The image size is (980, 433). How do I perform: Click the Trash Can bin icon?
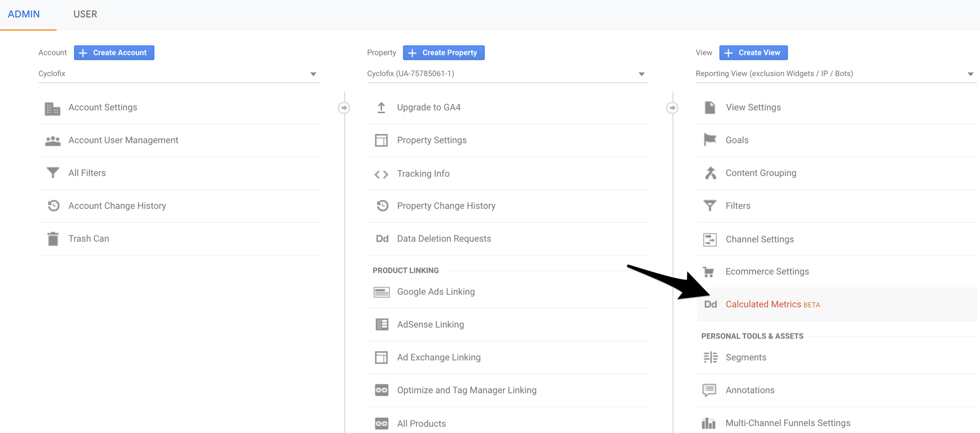(53, 238)
